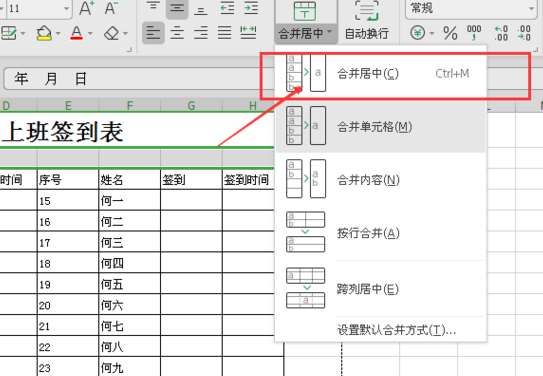Toggle vertical middle alignment

click(177, 8)
